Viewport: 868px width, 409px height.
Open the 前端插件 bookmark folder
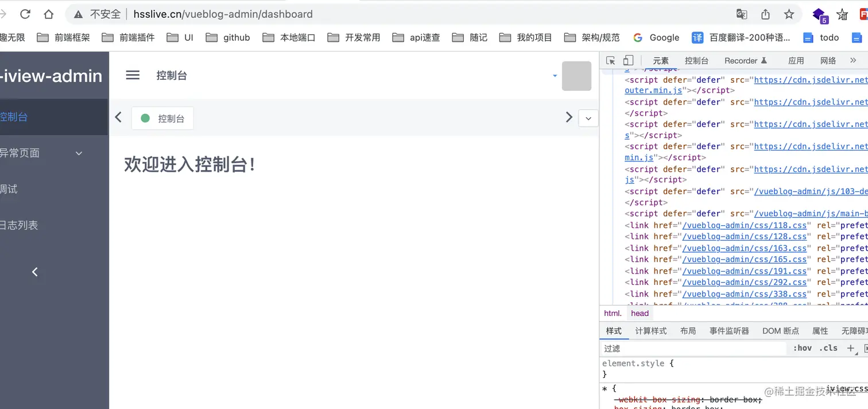tap(128, 37)
